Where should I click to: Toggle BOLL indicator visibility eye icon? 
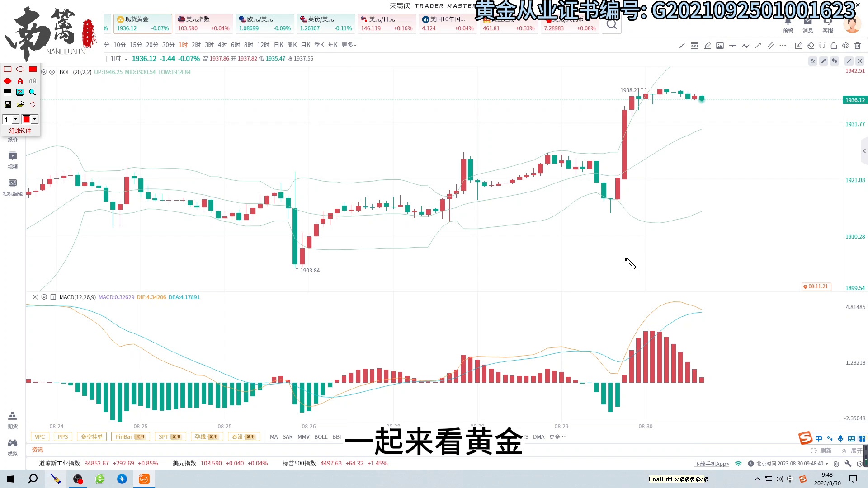[x=52, y=72]
